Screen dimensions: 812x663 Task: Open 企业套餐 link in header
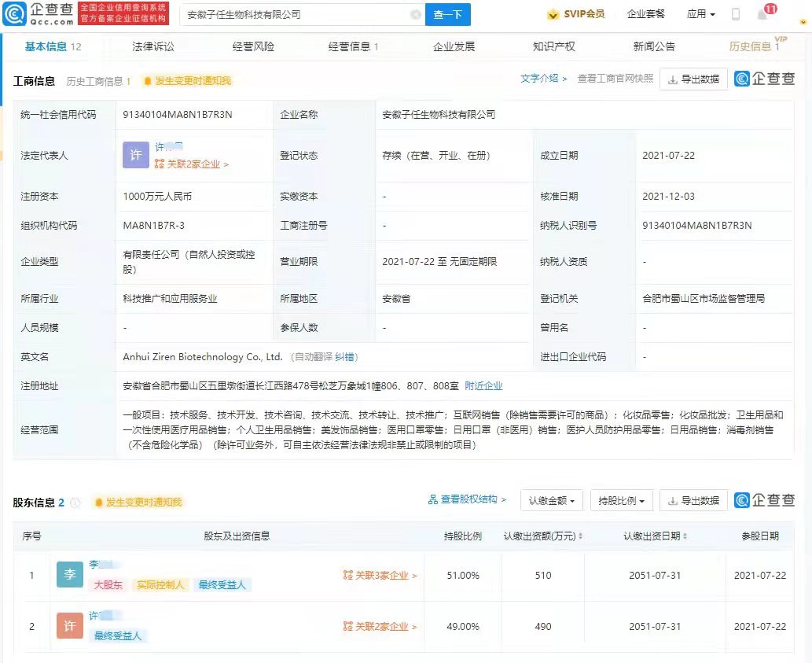[x=646, y=14]
